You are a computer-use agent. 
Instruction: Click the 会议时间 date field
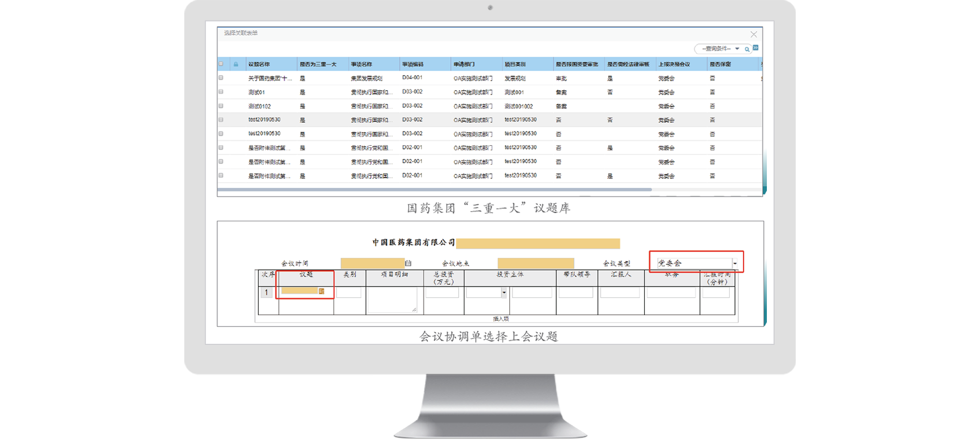coord(372,263)
